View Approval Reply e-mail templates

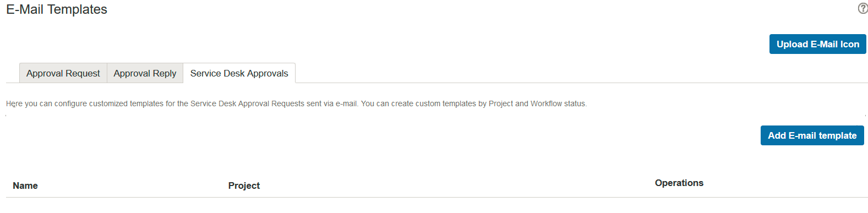tap(145, 73)
